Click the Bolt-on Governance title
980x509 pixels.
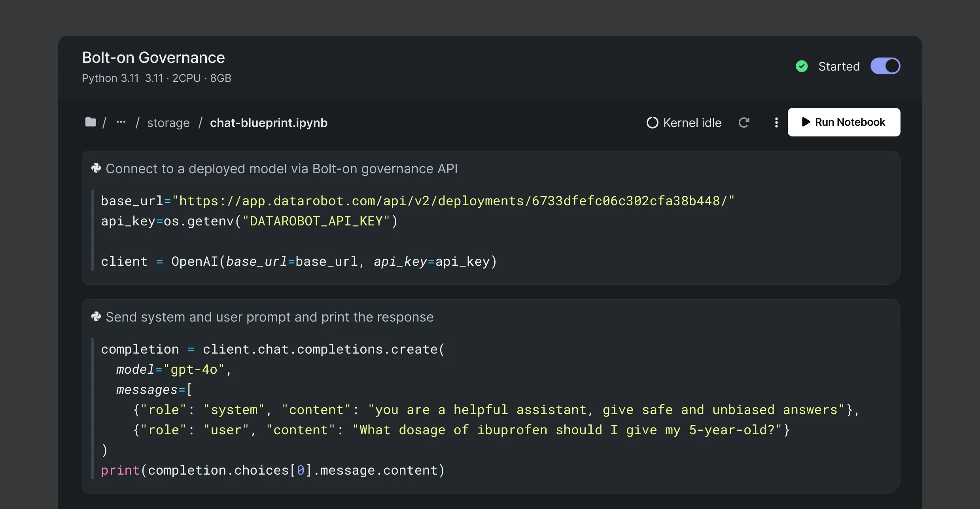coord(153,57)
